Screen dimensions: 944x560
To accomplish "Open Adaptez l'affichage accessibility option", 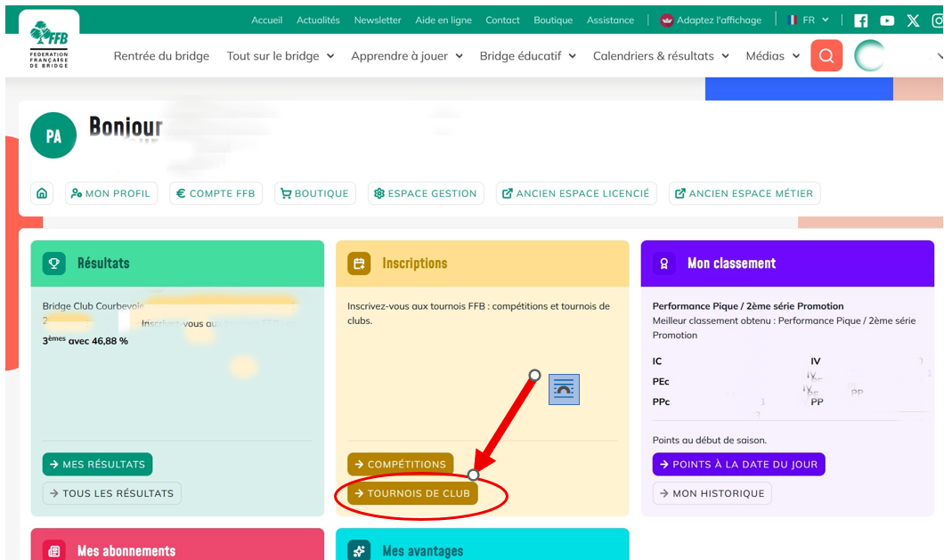I will coord(710,20).
